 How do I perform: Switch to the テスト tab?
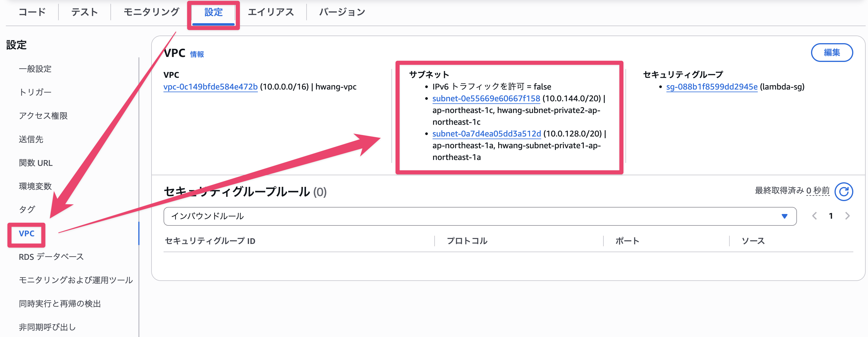(x=84, y=12)
